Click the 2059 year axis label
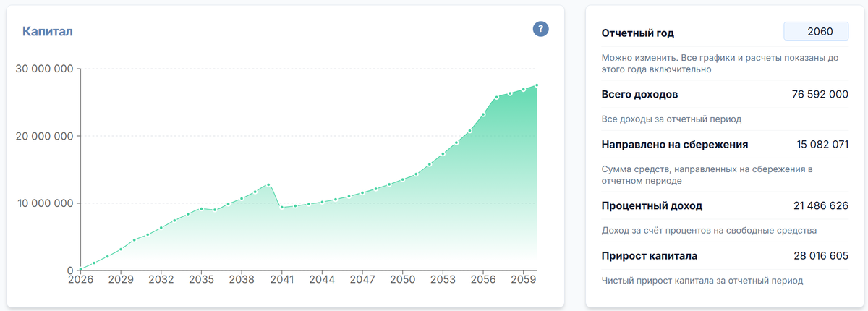Screen dimensions: 868x311 tap(524, 280)
